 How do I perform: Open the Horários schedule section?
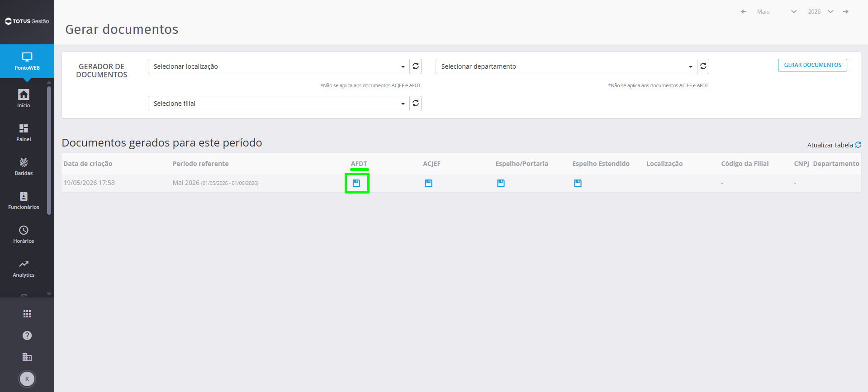point(24,234)
